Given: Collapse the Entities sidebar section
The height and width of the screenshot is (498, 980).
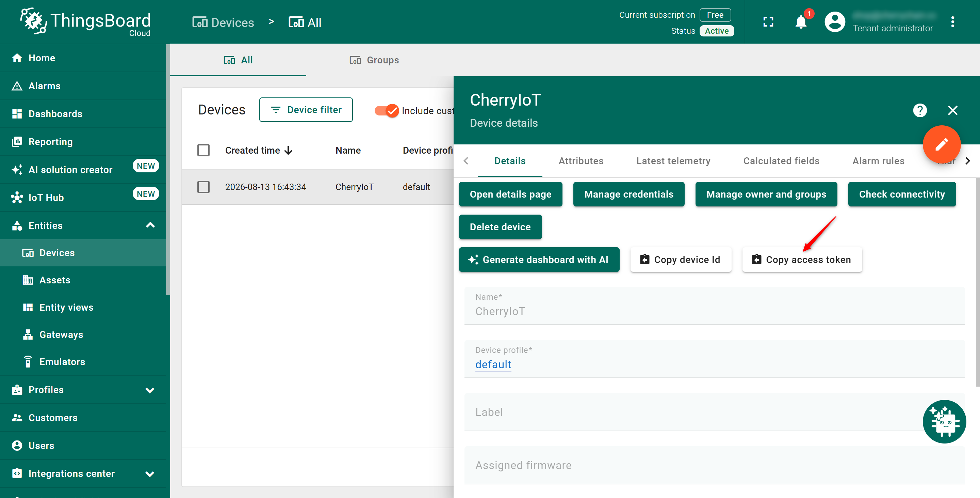Looking at the screenshot, I should pos(150,225).
